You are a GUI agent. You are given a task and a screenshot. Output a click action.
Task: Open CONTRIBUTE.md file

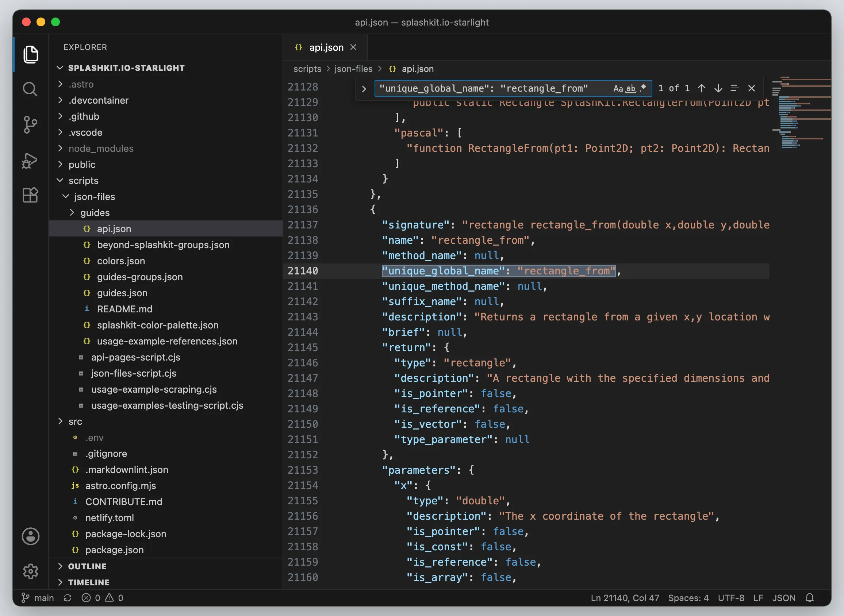click(x=166, y=501)
